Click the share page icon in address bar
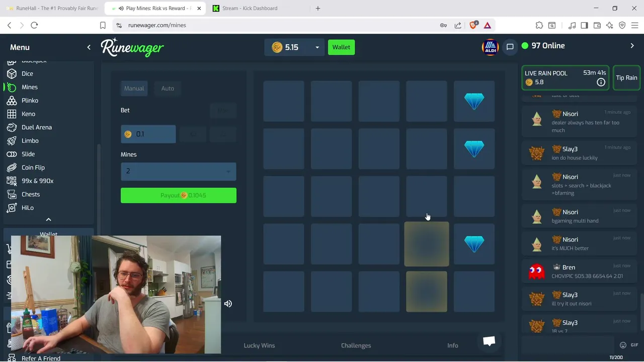 (457, 25)
